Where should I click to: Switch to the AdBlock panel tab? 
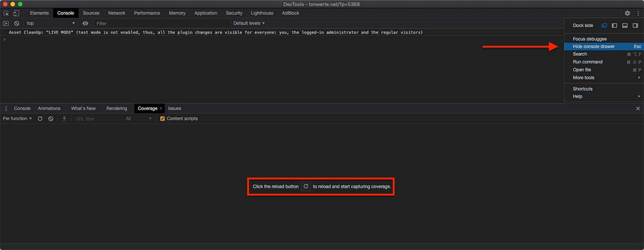pos(290,13)
